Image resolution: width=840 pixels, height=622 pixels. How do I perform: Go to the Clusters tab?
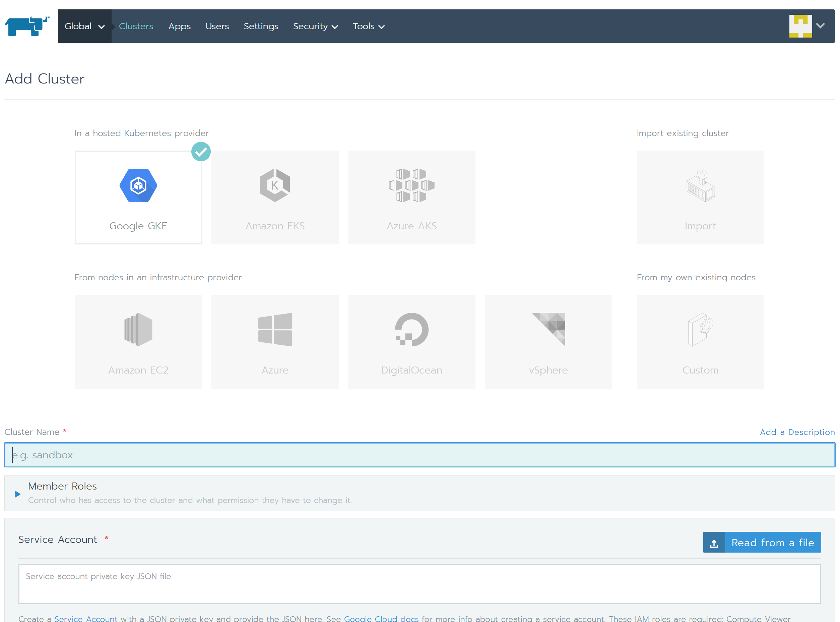coord(136,26)
